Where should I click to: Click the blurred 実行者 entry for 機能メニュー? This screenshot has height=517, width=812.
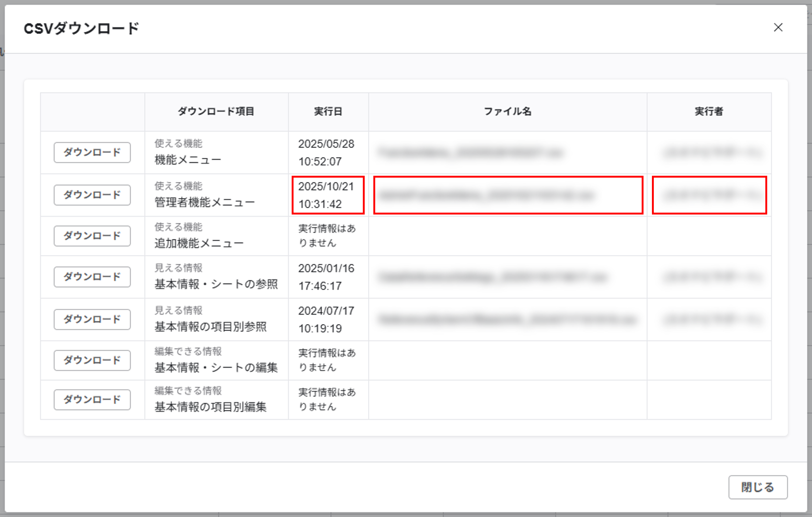(708, 152)
